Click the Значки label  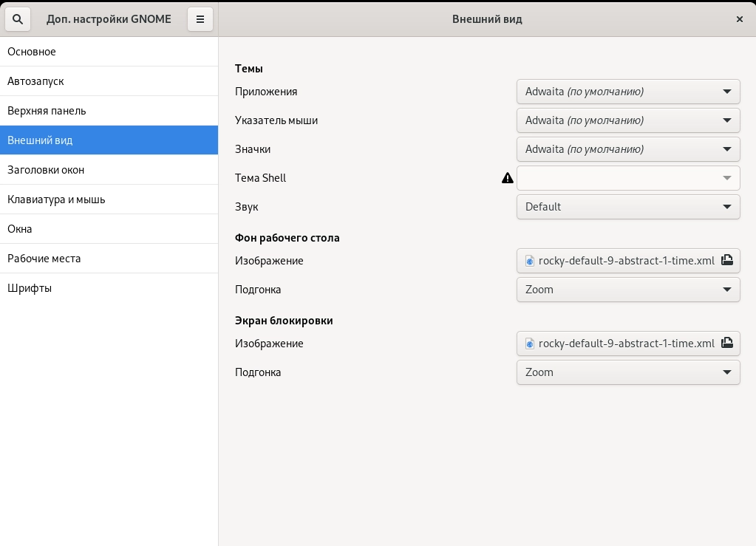pos(253,149)
